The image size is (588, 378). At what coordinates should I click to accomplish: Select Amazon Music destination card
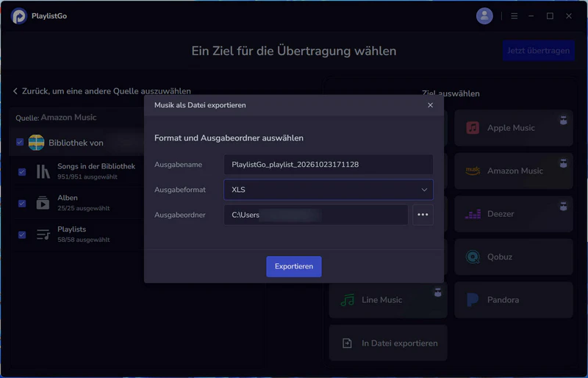(513, 171)
